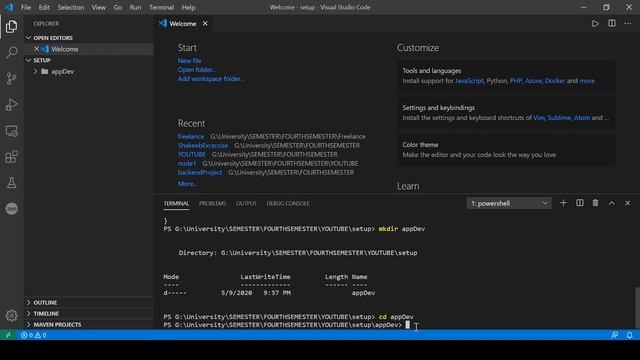Screen dimensions: 640x360
Task: Open the recent backendProject folder
Action: (x=200, y=172)
